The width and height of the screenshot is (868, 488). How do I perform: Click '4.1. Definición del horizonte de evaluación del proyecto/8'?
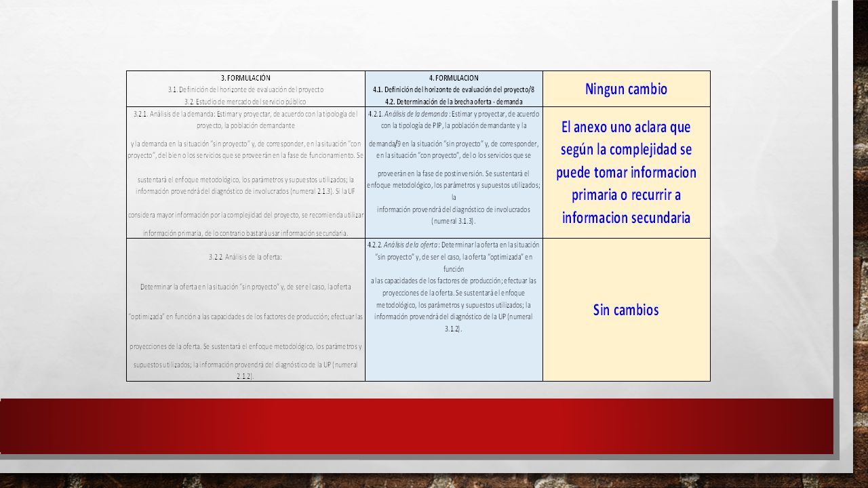click(454, 89)
